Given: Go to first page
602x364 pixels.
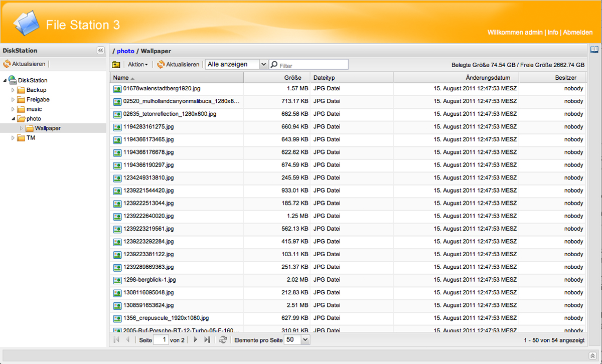Looking at the screenshot, I should [x=116, y=340].
